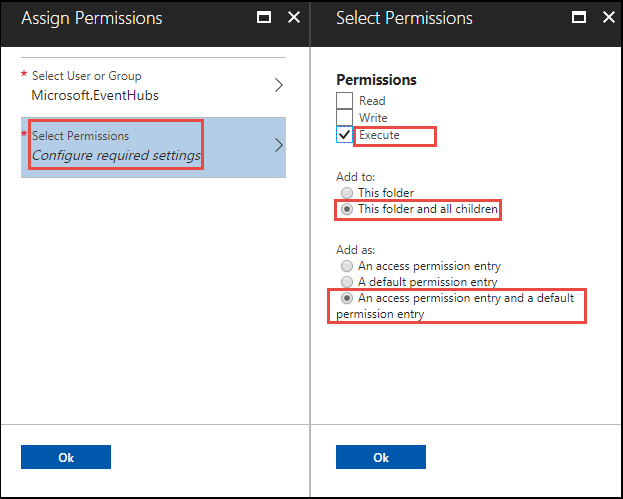Viewport: 623px width, 499px height.
Task: Uncheck the Execute permission checkbox
Action: pyautogui.click(x=344, y=135)
